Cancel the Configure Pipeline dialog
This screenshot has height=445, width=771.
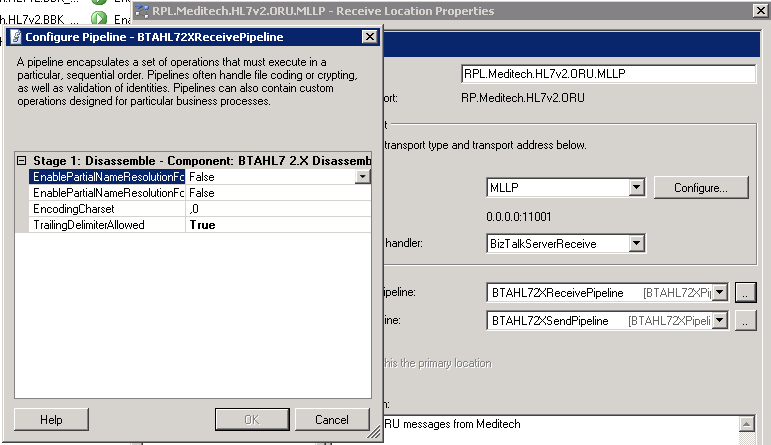tap(332, 419)
